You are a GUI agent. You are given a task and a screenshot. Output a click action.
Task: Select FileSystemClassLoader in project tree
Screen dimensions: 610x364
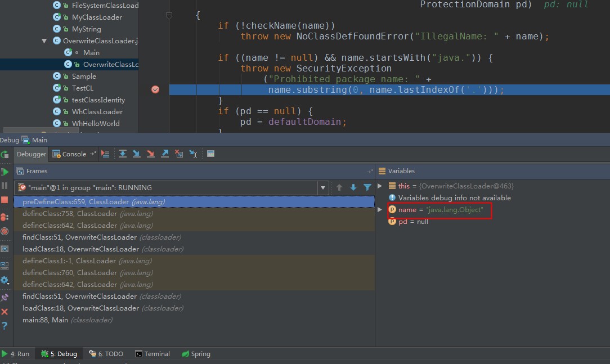[x=105, y=6]
